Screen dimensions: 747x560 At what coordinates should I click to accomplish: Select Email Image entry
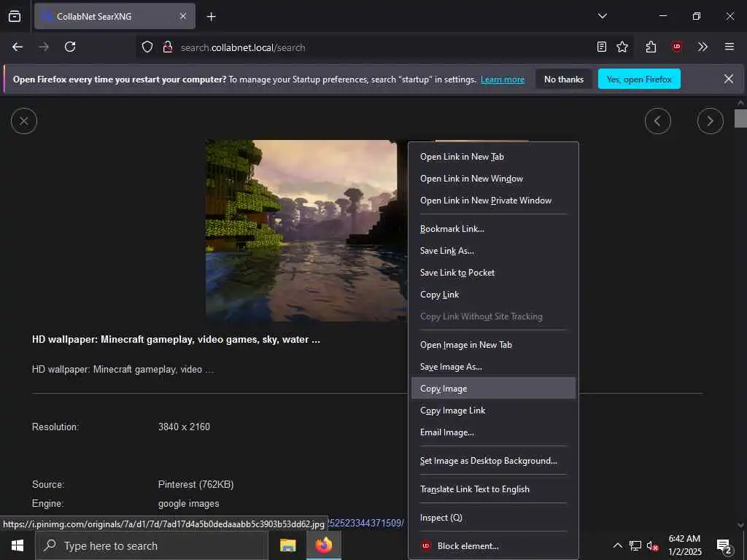click(493, 432)
